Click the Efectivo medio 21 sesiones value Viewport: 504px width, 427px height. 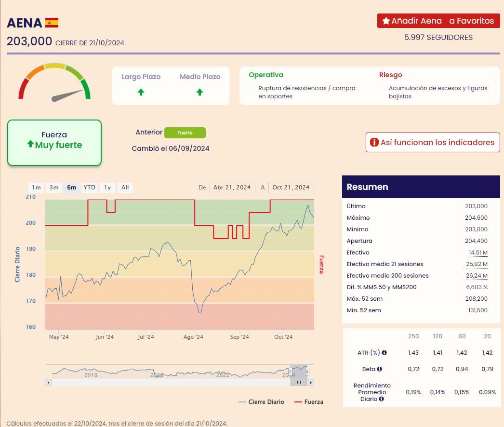click(477, 264)
